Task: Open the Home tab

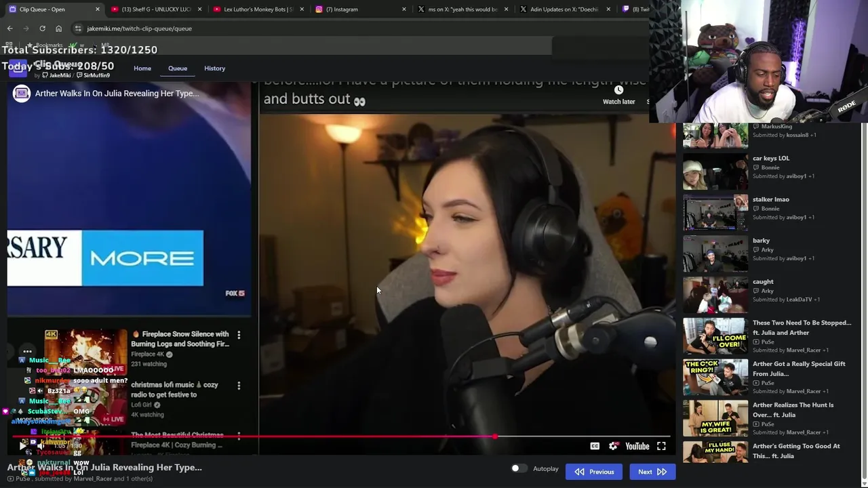Action: click(142, 68)
